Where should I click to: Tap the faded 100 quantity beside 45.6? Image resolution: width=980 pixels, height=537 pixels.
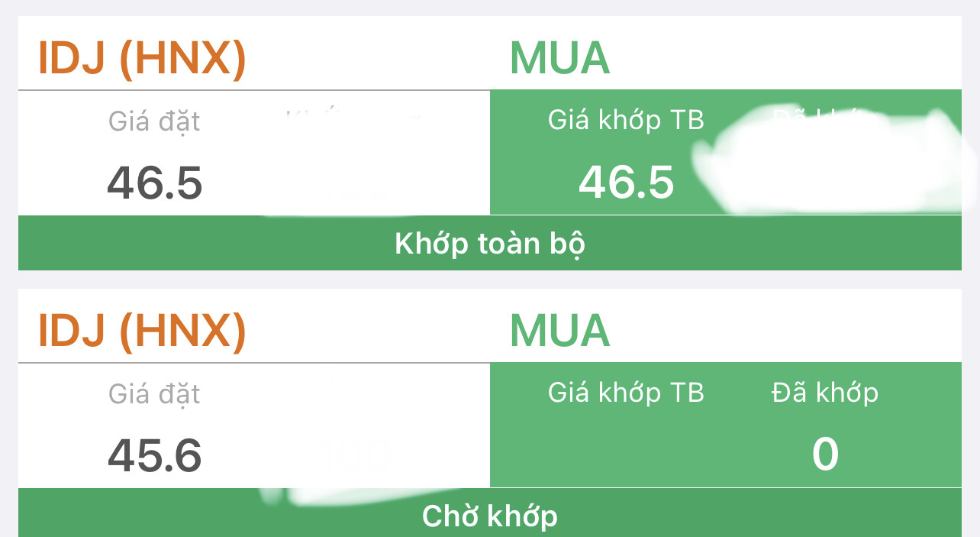point(353,457)
